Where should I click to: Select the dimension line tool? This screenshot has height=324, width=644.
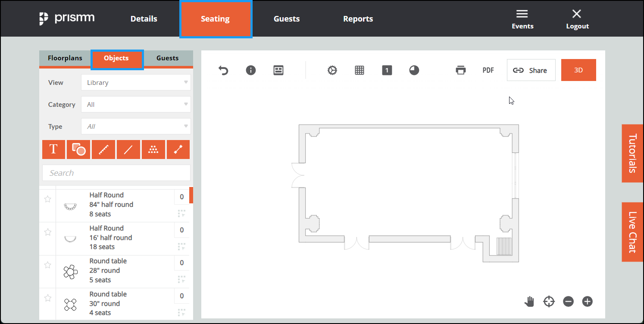click(178, 150)
